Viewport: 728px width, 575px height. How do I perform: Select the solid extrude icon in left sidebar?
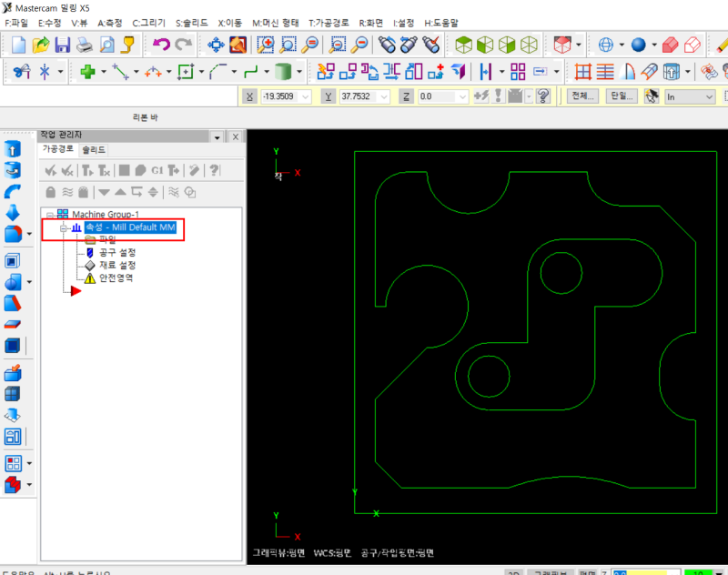coord(13,149)
